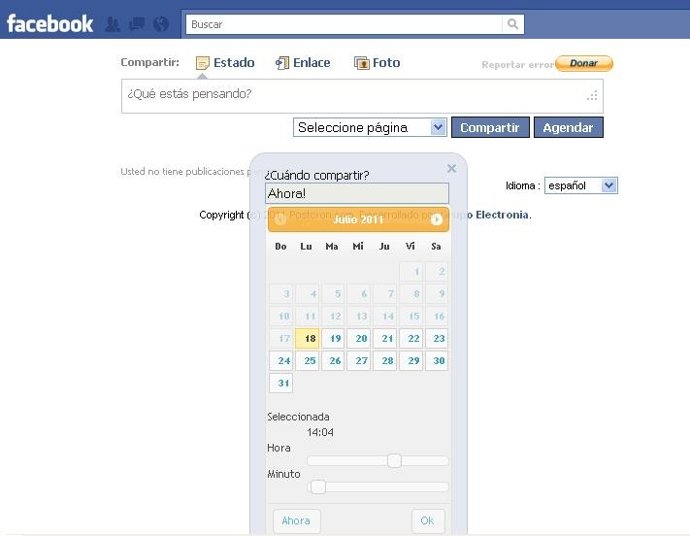Click the Hora slider handle
The image size is (690, 536).
point(394,461)
